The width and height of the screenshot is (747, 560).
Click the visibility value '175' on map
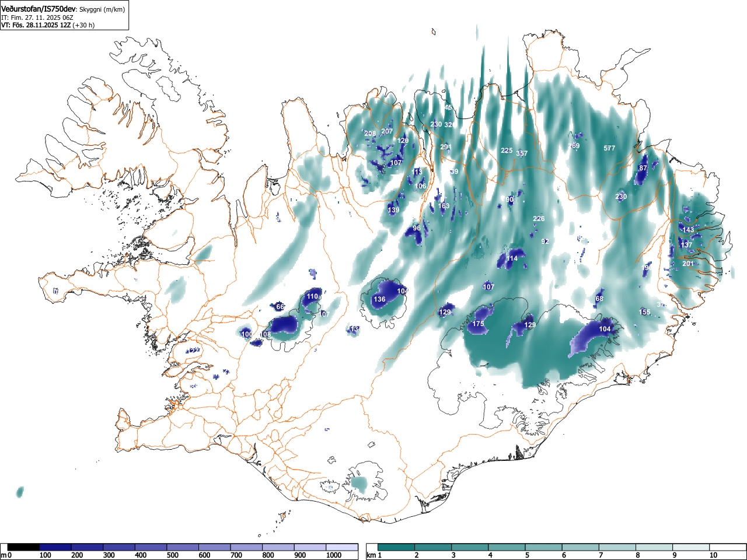click(x=479, y=324)
